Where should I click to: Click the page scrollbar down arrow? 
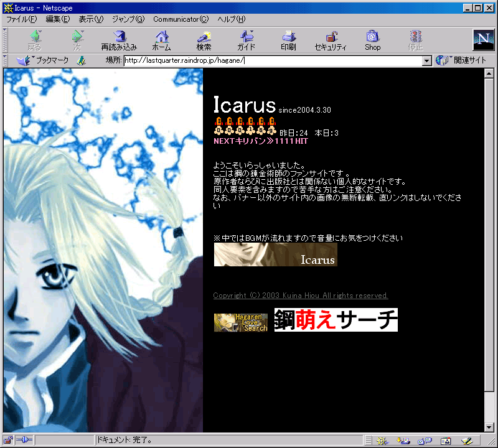click(x=489, y=427)
